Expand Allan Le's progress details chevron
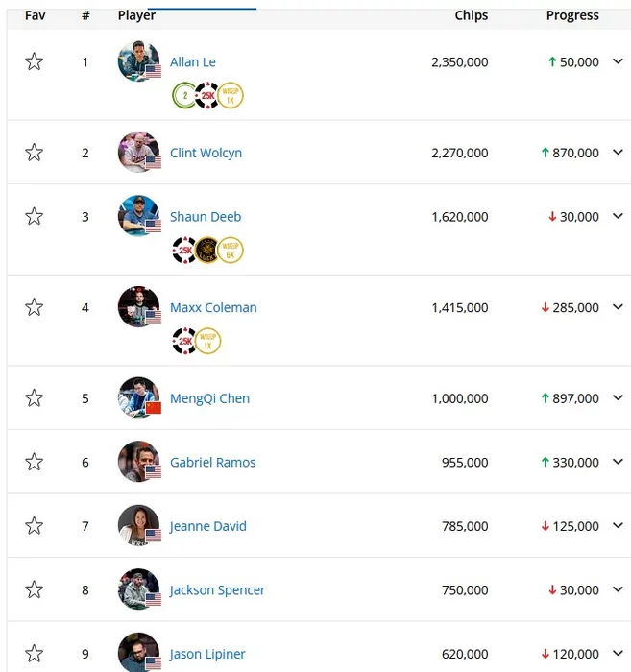 618,61
